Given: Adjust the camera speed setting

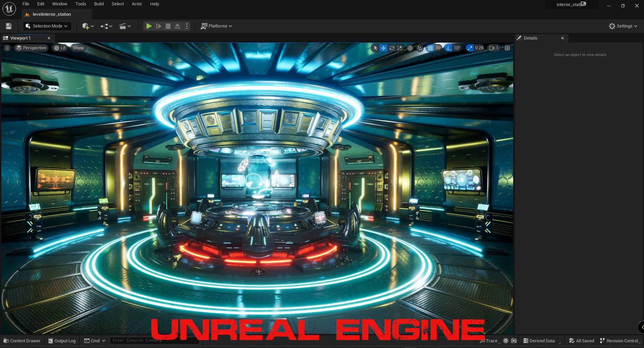Looking at the screenshot, I should pyautogui.click(x=494, y=48).
